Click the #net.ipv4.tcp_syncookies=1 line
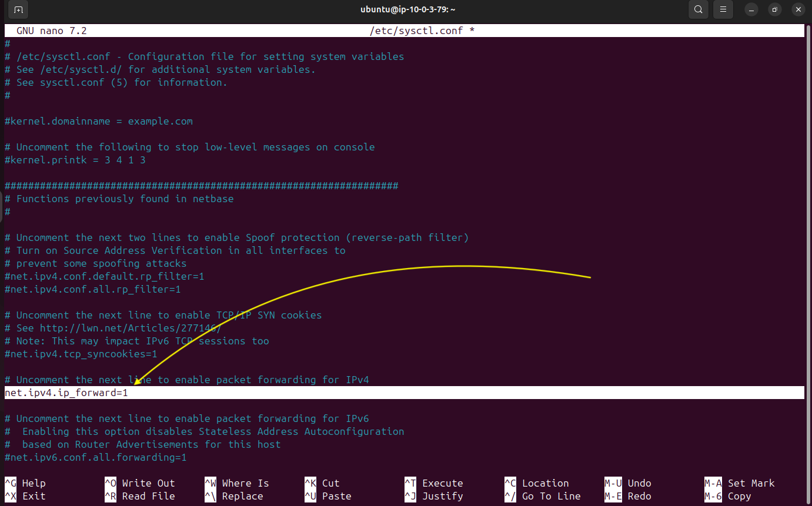The height and width of the screenshot is (506, 812). point(81,354)
